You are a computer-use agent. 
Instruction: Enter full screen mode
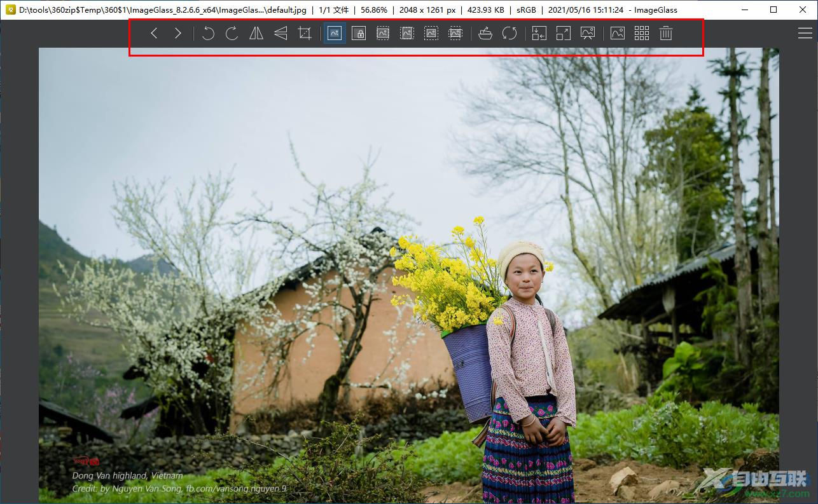(x=563, y=34)
